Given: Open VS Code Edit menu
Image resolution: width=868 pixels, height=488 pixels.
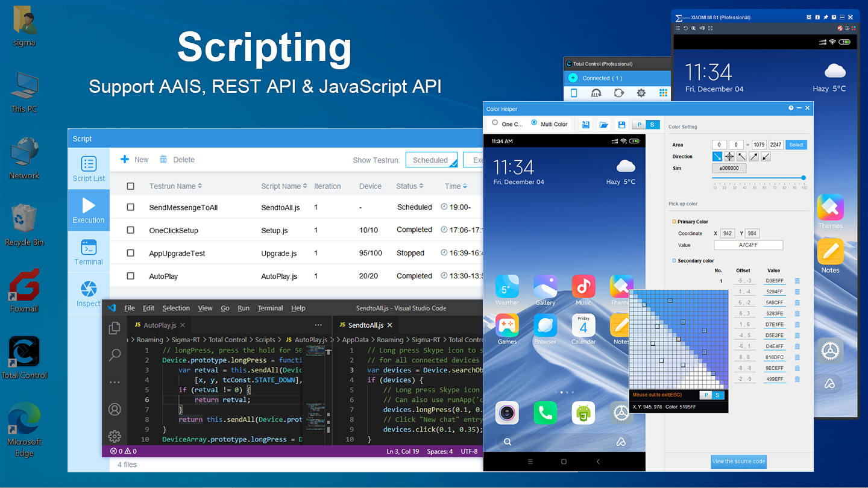Looking at the screenshot, I should (149, 308).
